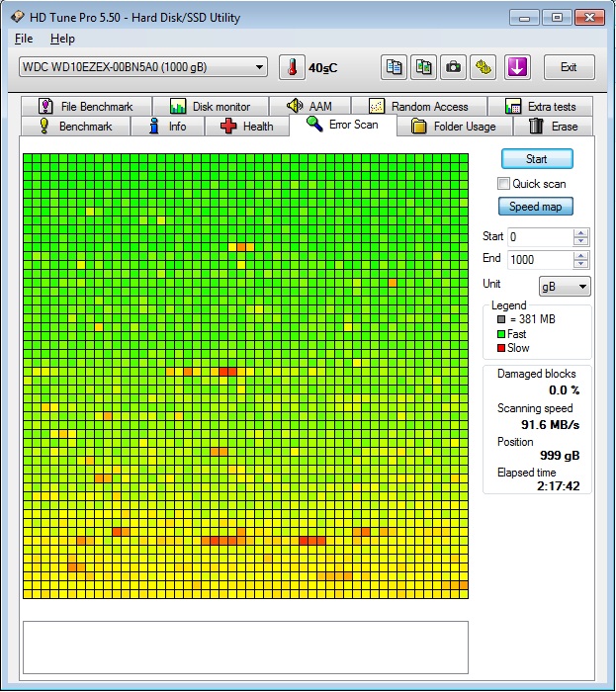Toggle the Speed map button
Image resolution: width=616 pixels, height=692 pixels.
click(536, 206)
